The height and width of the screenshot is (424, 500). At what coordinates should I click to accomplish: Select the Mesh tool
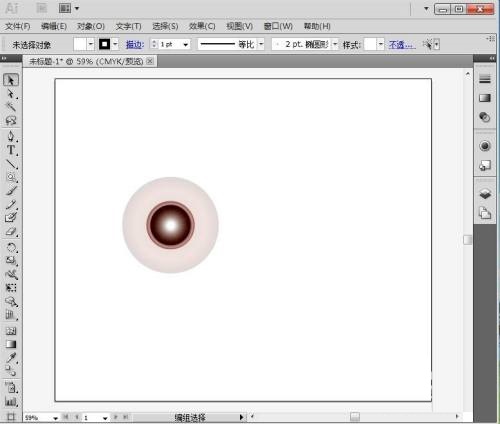coord(11,331)
